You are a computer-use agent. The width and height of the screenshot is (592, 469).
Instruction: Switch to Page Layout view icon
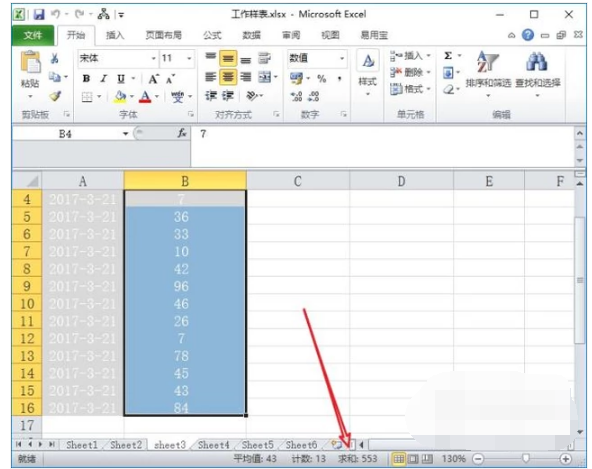point(413,459)
